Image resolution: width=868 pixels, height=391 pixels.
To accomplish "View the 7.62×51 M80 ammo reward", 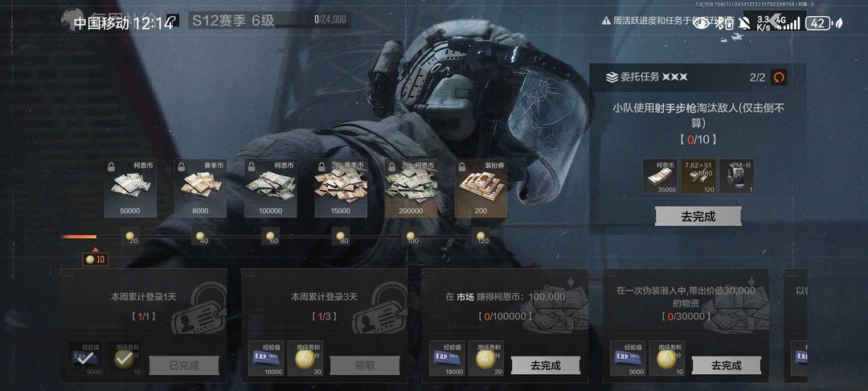I will pos(698,177).
